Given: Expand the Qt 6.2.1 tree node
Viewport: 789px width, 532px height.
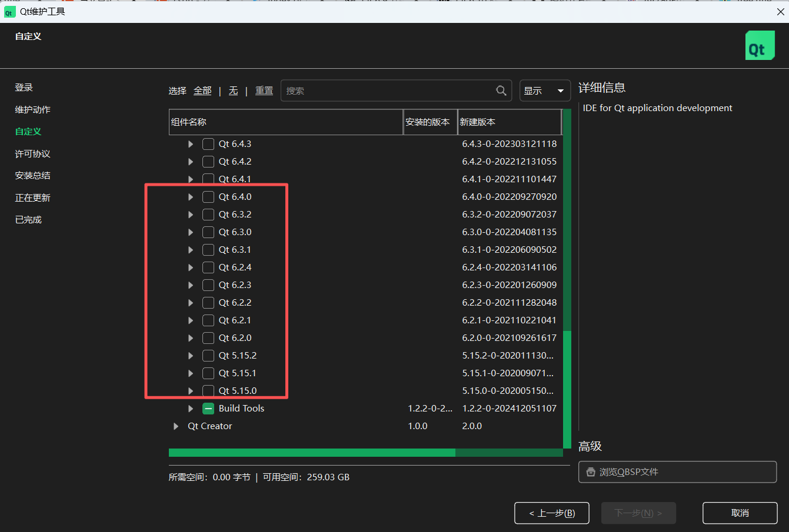Looking at the screenshot, I should pyautogui.click(x=191, y=320).
